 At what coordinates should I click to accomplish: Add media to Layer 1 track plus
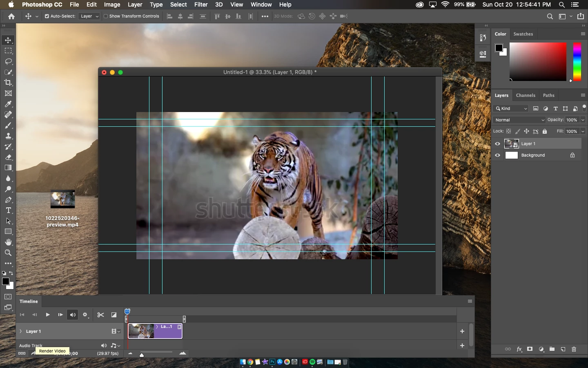[462, 331]
